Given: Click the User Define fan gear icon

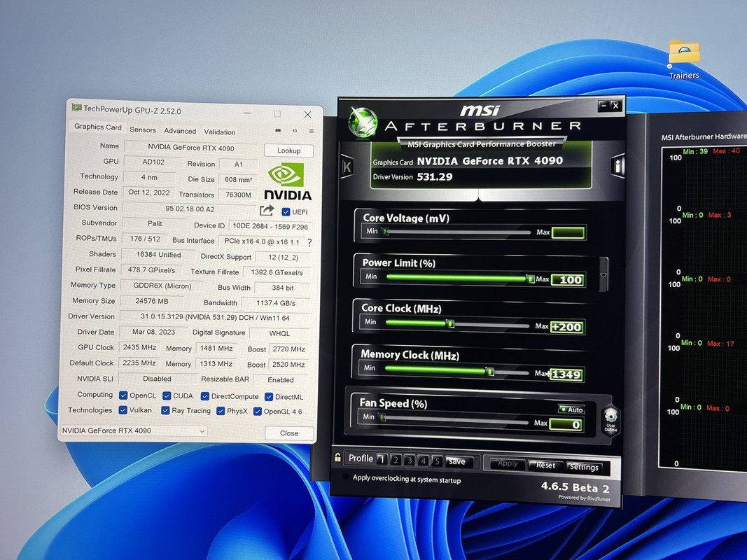Looking at the screenshot, I should tap(610, 419).
